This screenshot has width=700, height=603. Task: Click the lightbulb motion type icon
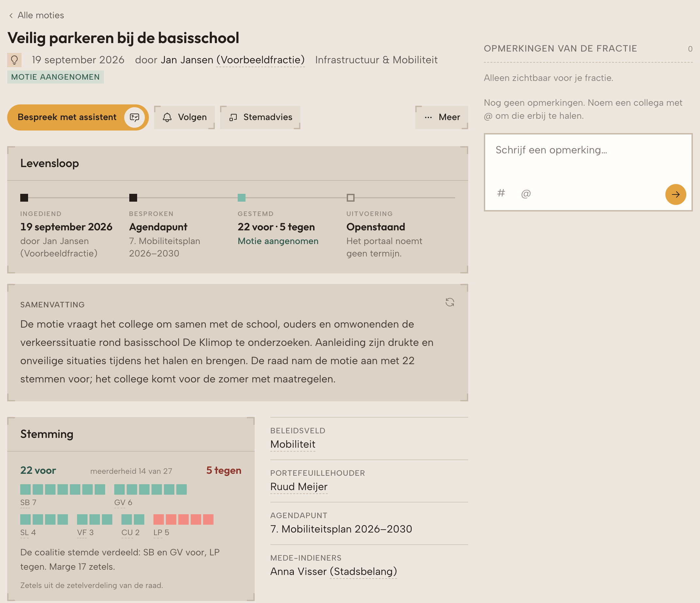coord(14,60)
